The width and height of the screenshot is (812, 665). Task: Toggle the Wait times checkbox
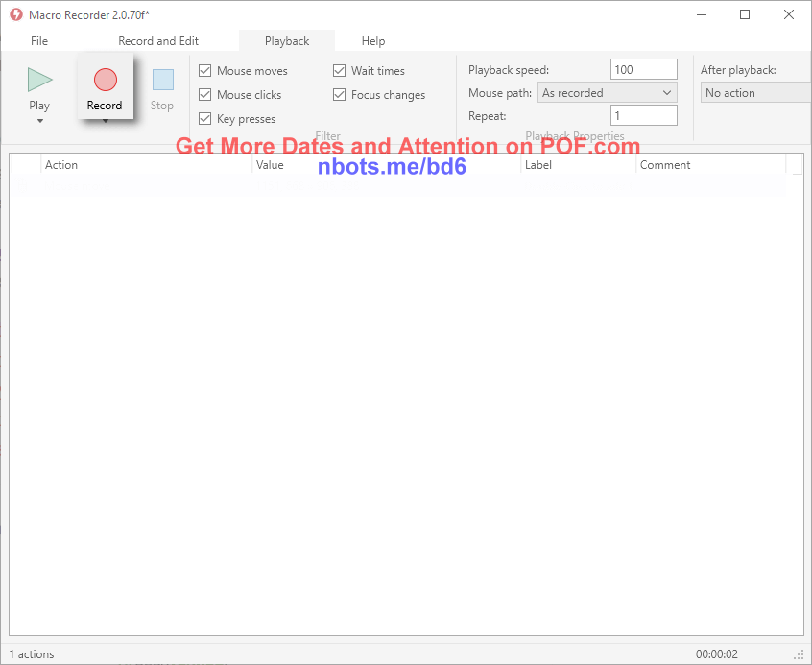(339, 70)
